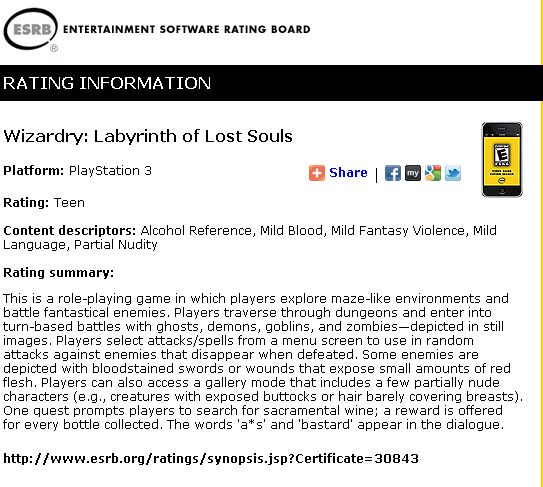Viewport: 543px width, 487px height.
Task: Click the phone's home button graphic
Action: (502, 192)
